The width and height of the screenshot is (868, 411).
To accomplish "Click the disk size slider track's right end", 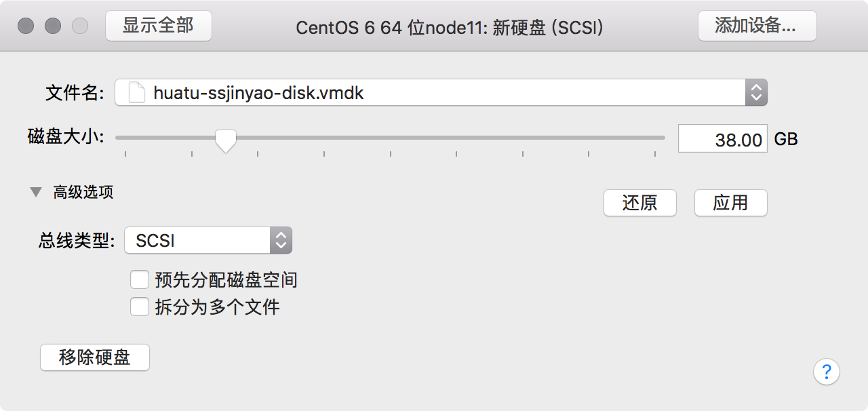I will click(x=661, y=138).
